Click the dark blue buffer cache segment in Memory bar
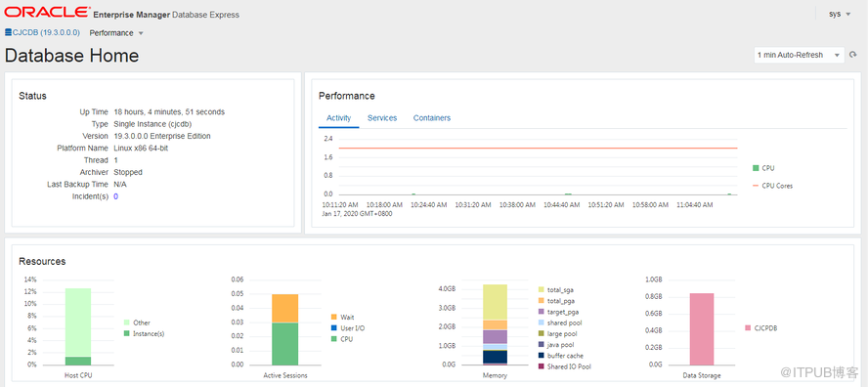This screenshot has width=868, height=387. pyautogui.click(x=495, y=357)
